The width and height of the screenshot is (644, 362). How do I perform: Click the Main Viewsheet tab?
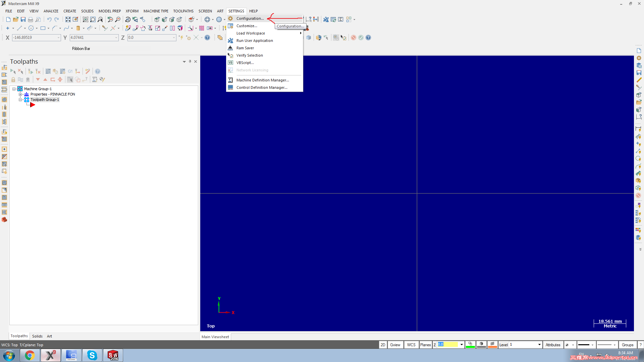(215, 337)
